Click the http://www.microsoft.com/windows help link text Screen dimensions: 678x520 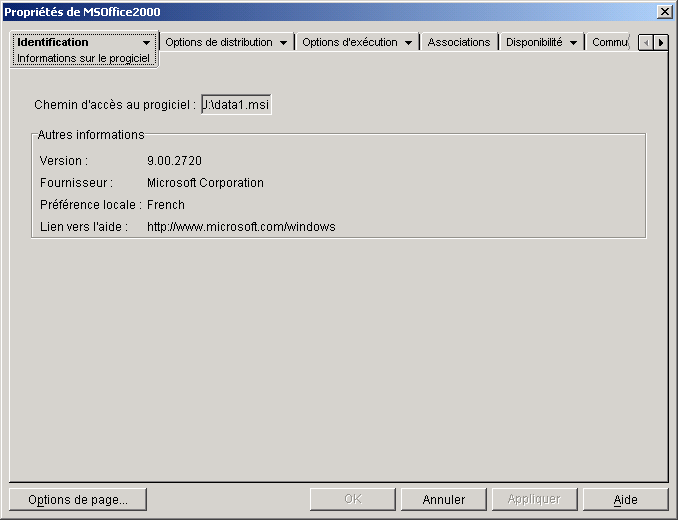241,227
